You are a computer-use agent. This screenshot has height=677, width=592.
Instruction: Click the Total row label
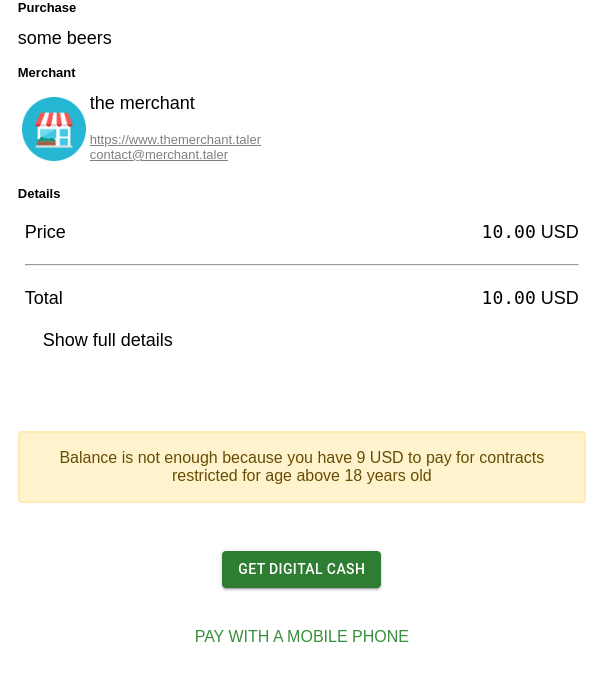click(x=44, y=298)
